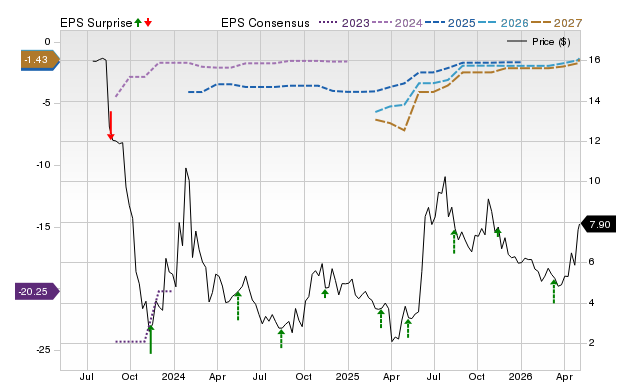Click the -15 label on the EPS axis
This screenshot has width=640, height=382.
tap(43, 227)
